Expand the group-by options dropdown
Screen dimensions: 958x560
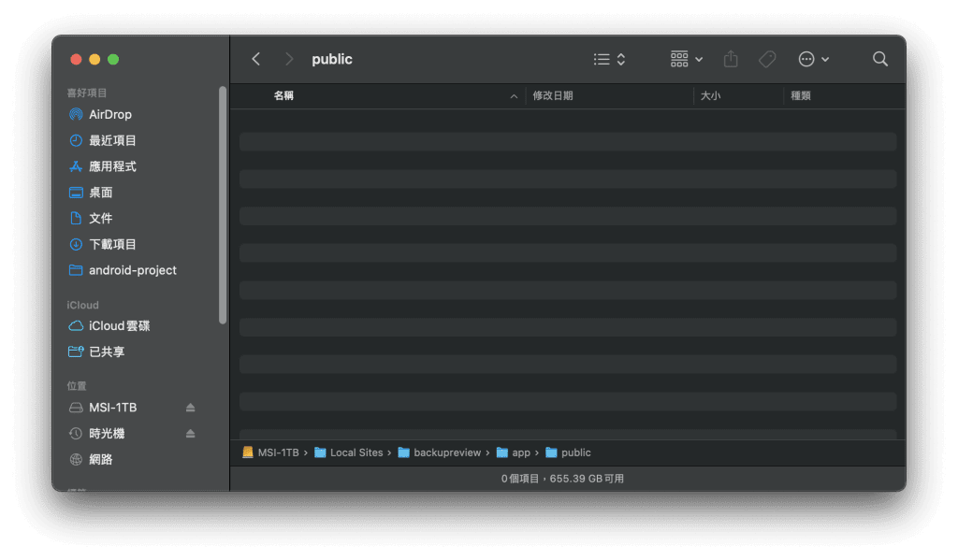click(x=686, y=59)
